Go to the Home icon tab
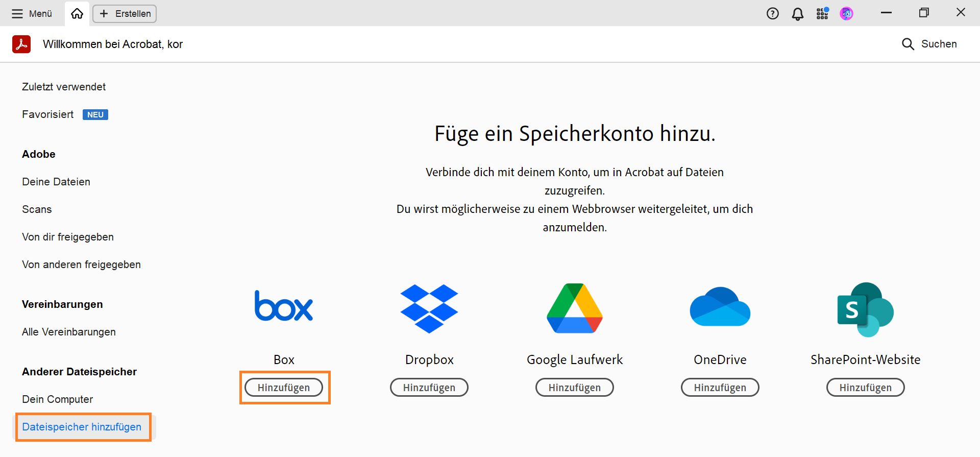 (x=77, y=14)
